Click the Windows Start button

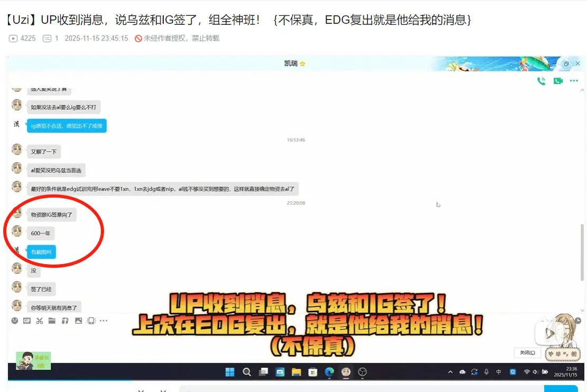230,372
